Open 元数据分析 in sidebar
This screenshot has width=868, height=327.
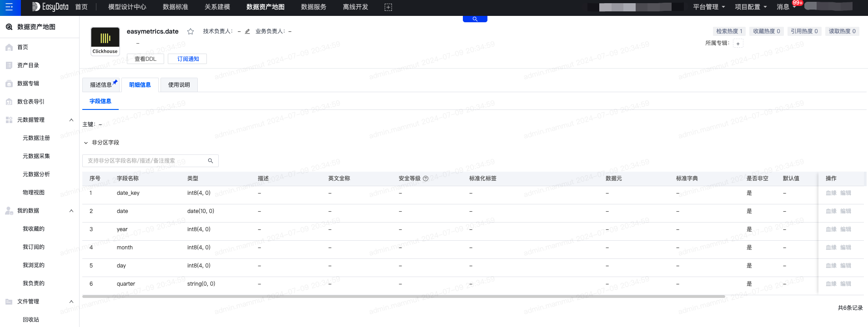point(36,174)
